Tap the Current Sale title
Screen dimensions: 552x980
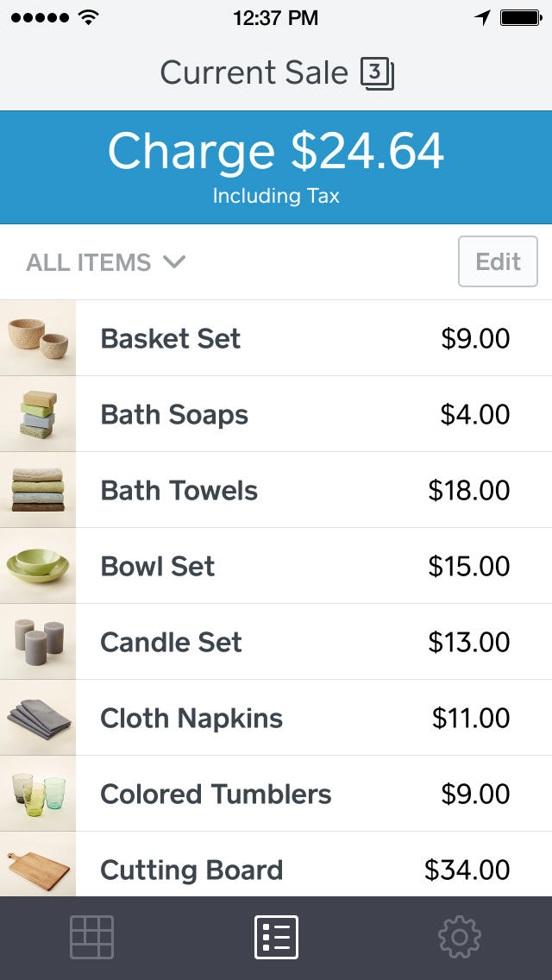point(254,73)
